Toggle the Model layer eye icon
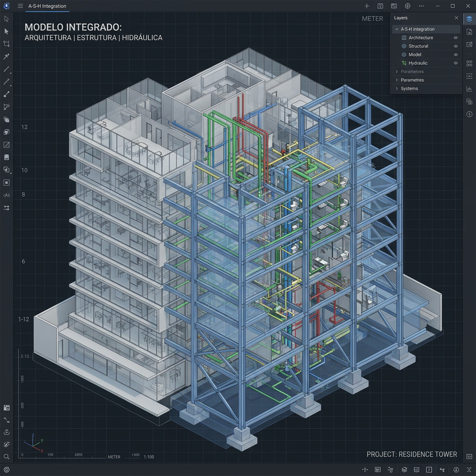This screenshot has height=476, width=476. coord(456,55)
